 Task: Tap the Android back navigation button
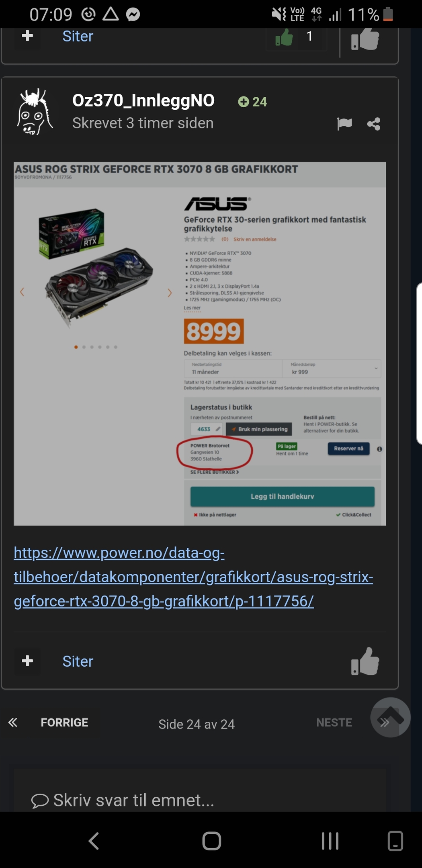(x=94, y=841)
